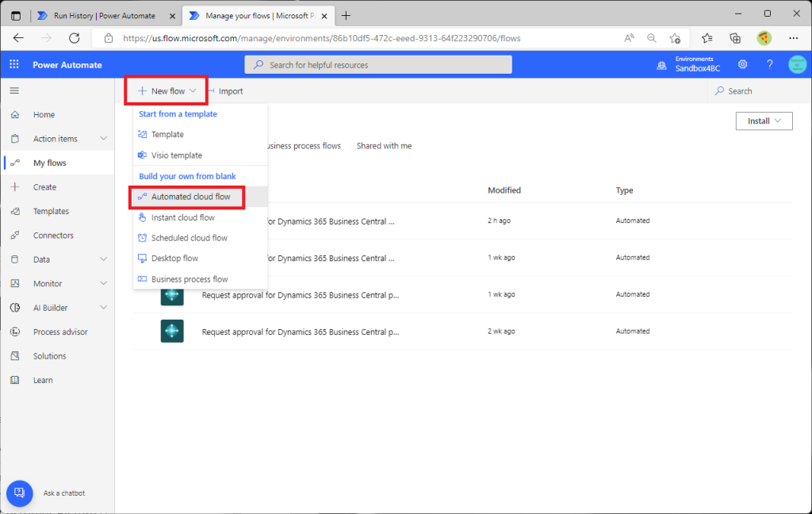Open the New flow dropdown
This screenshot has height=514, width=812.
coord(167,90)
